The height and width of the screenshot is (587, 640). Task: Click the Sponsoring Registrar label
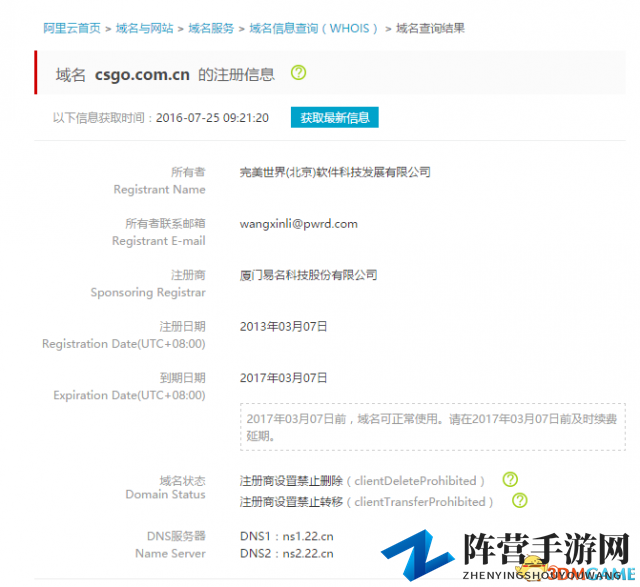[x=148, y=292]
